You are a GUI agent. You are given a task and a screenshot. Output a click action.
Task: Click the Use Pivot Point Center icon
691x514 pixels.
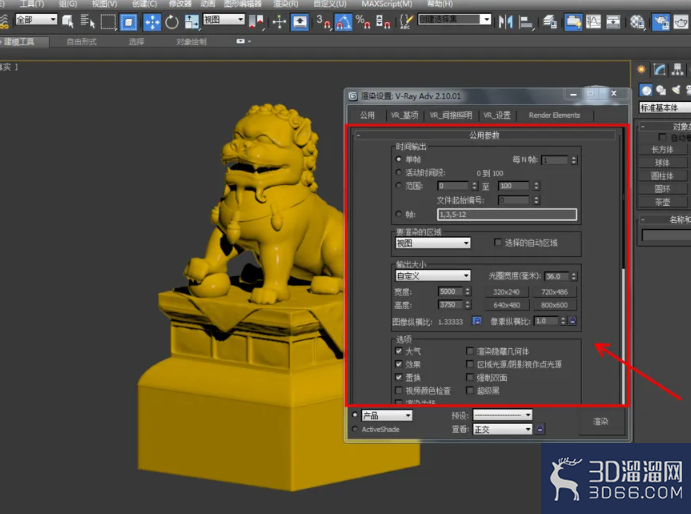256,21
